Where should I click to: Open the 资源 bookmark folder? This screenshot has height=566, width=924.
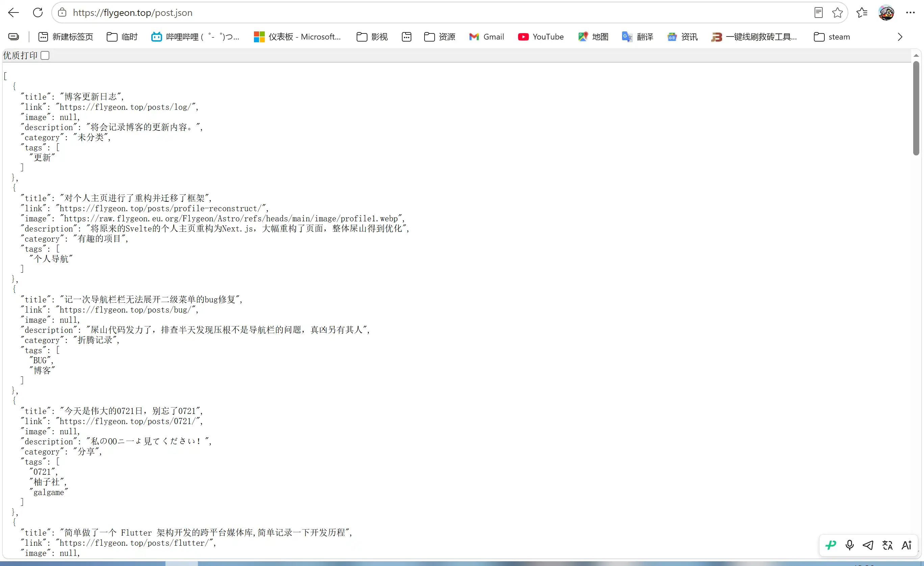click(x=439, y=36)
